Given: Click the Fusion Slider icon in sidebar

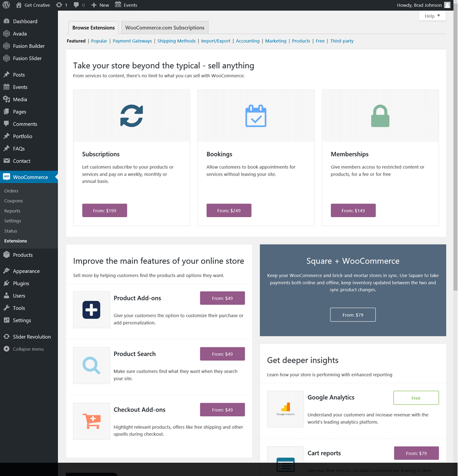Looking at the screenshot, I should pyautogui.click(x=6, y=58).
